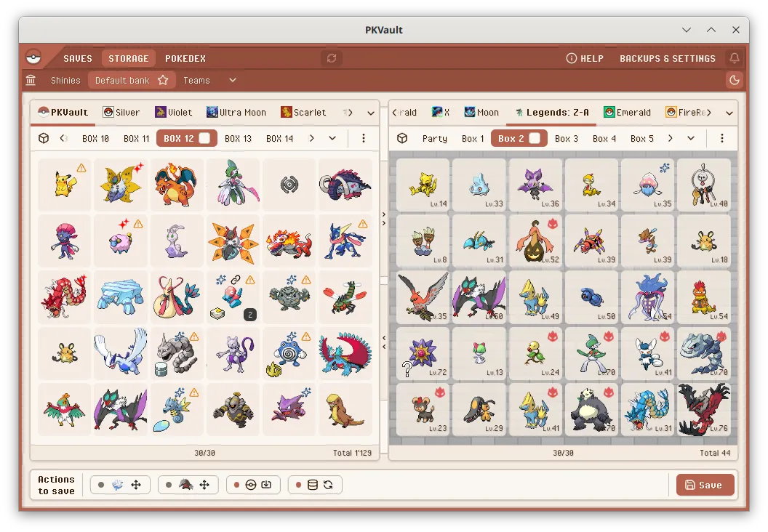Image resolution: width=768 pixels, height=532 pixels.
Task: Select Pangoro in Legends Box 2
Action: tap(591, 409)
